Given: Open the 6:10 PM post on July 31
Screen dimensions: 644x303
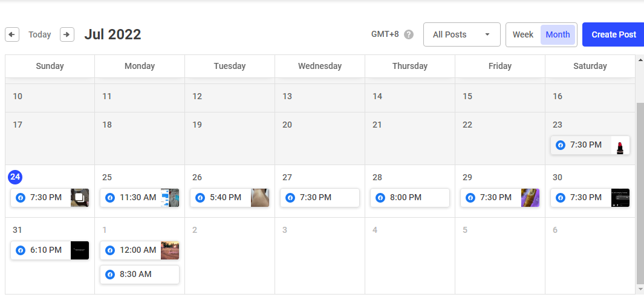Looking at the screenshot, I should coord(46,250).
